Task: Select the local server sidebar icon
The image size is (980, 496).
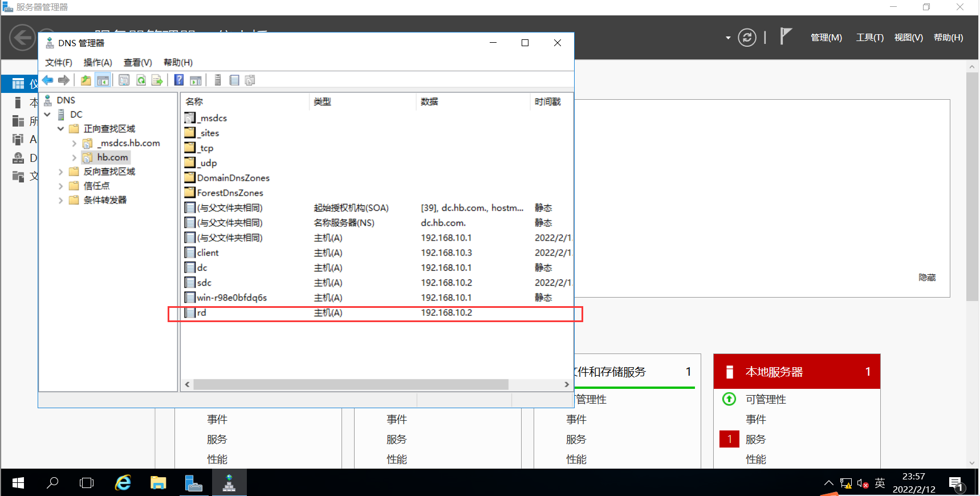Action: pos(18,103)
